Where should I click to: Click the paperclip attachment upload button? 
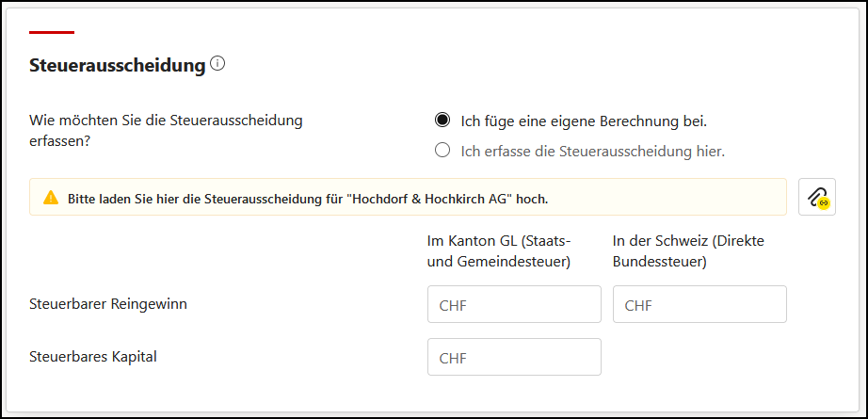(816, 197)
